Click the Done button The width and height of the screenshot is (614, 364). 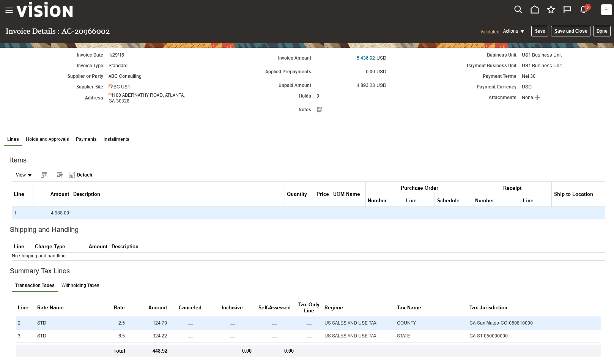601,31
